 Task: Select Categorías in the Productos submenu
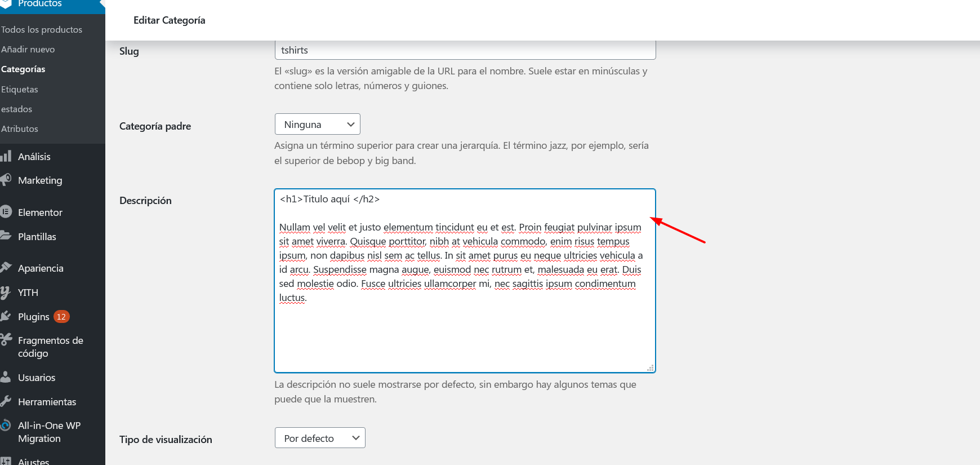click(x=23, y=69)
